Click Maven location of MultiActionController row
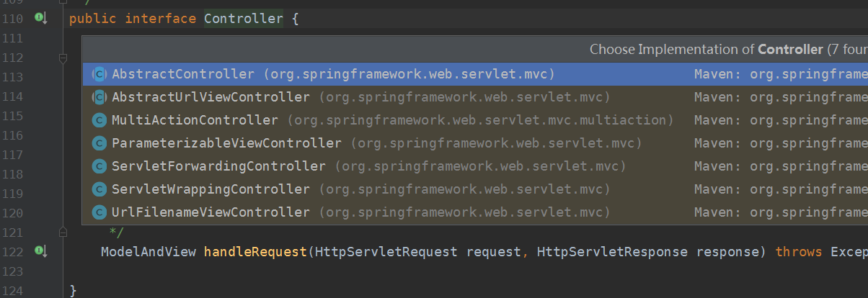This screenshot has width=868, height=298. point(781,120)
